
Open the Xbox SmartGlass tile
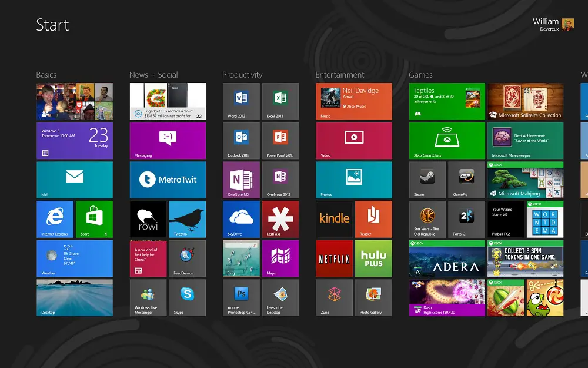(x=447, y=141)
